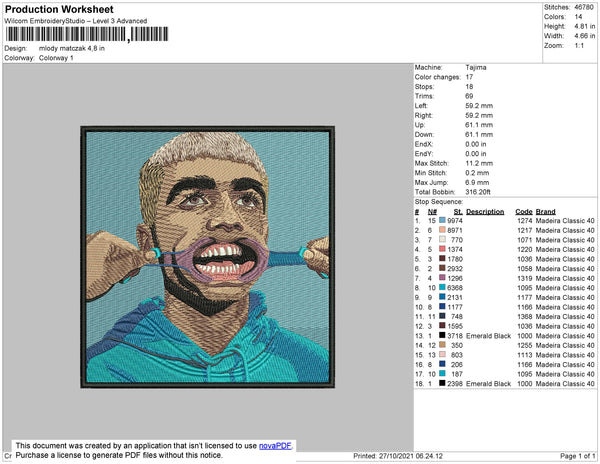Select the Machine value 'Tajima'

[476, 67]
